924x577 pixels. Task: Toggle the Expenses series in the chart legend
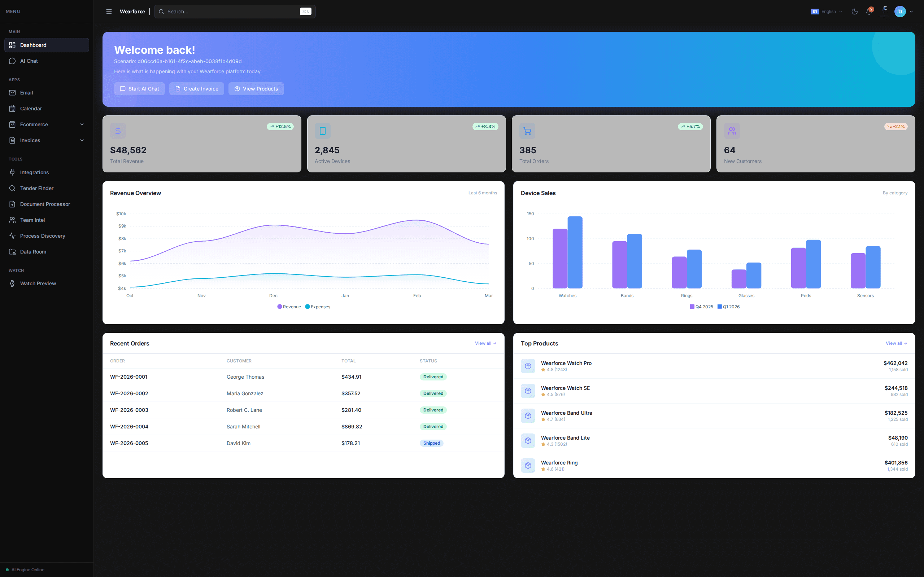pos(318,307)
